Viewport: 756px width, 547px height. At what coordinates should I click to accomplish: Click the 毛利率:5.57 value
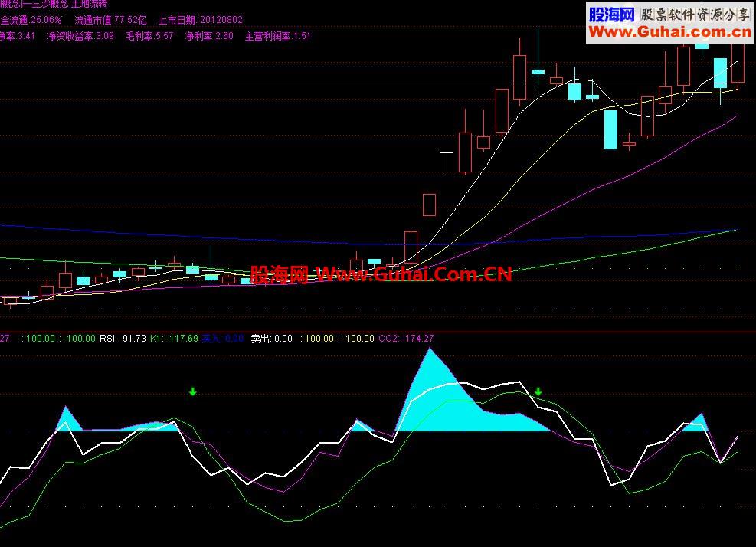click(149, 36)
